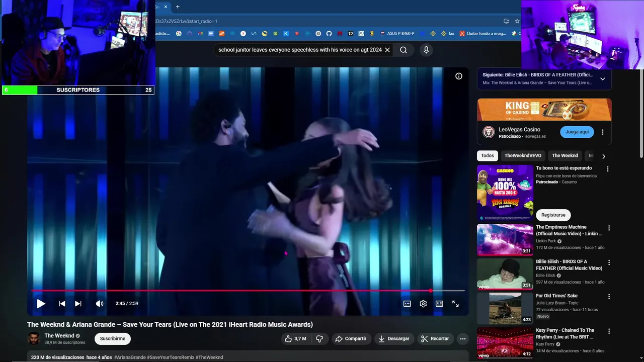Play the paused video

coord(41,304)
